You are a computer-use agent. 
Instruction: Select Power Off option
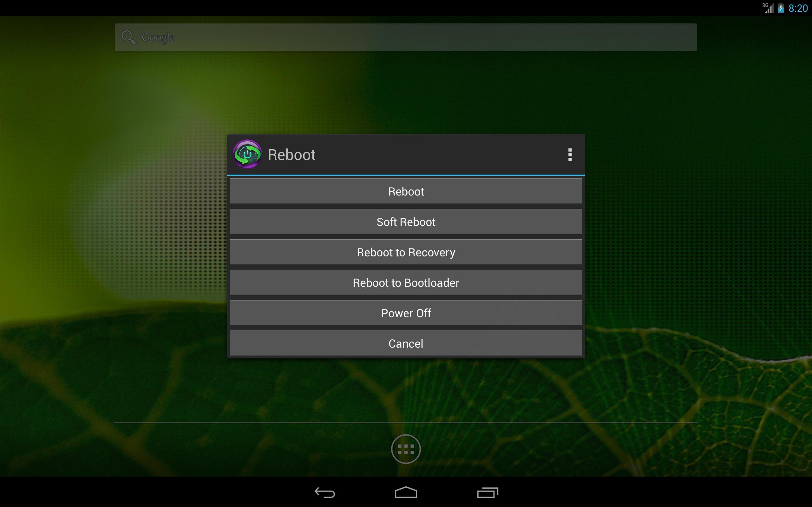[x=406, y=313]
